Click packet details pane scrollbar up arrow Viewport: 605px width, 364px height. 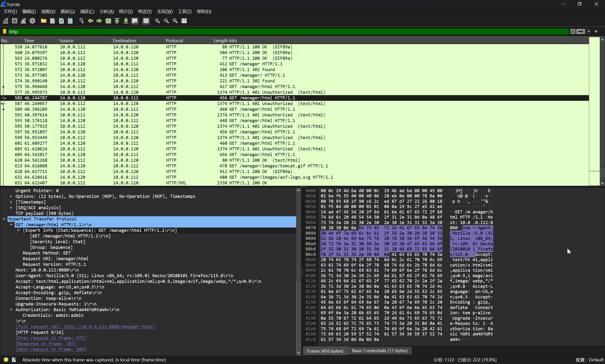(298, 190)
